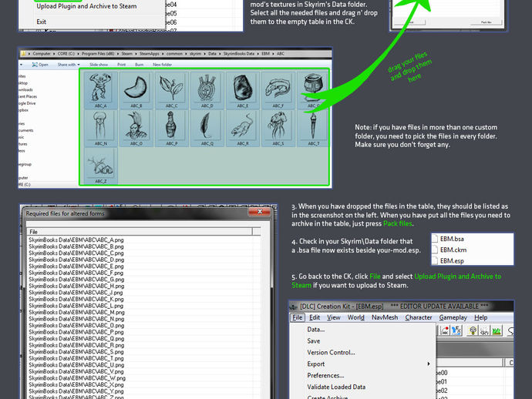Select the ABC_Z hut sketch thumbnail
The height and width of the screenshot is (399, 532).
pyautogui.click(x=100, y=166)
